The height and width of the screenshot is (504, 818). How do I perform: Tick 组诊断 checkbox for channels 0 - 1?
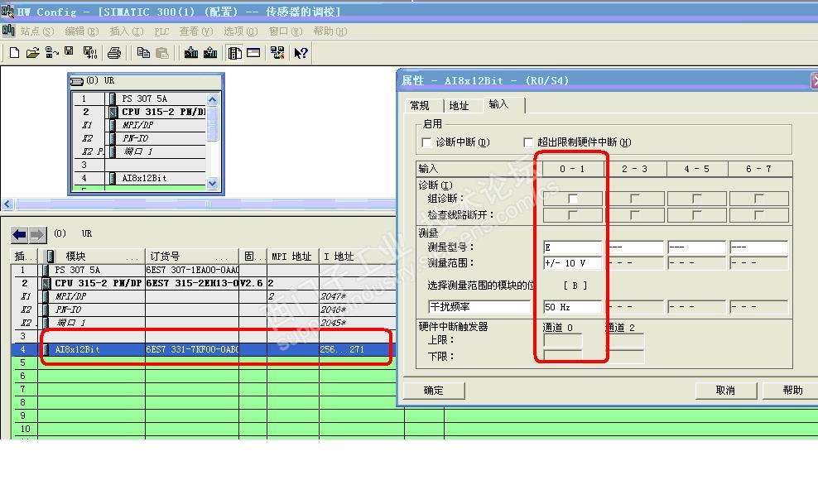pyautogui.click(x=573, y=199)
